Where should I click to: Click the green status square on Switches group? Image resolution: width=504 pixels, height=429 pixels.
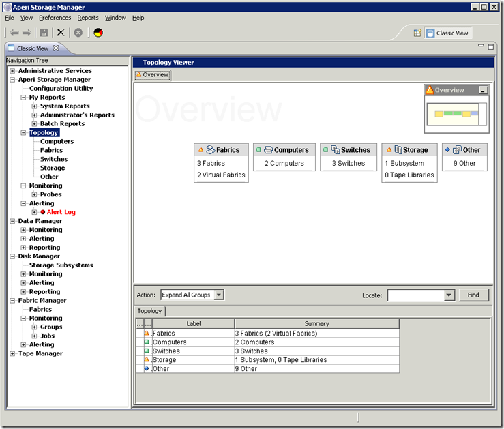coord(325,150)
